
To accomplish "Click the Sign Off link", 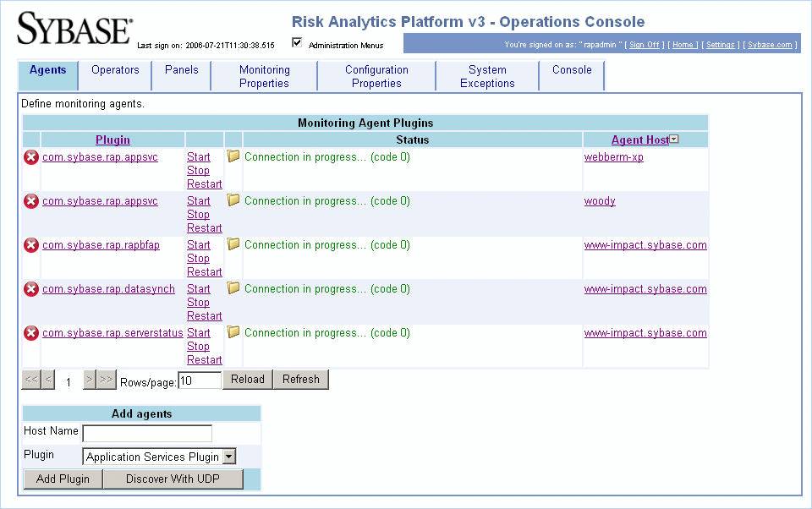I will [x=645, y=45].
